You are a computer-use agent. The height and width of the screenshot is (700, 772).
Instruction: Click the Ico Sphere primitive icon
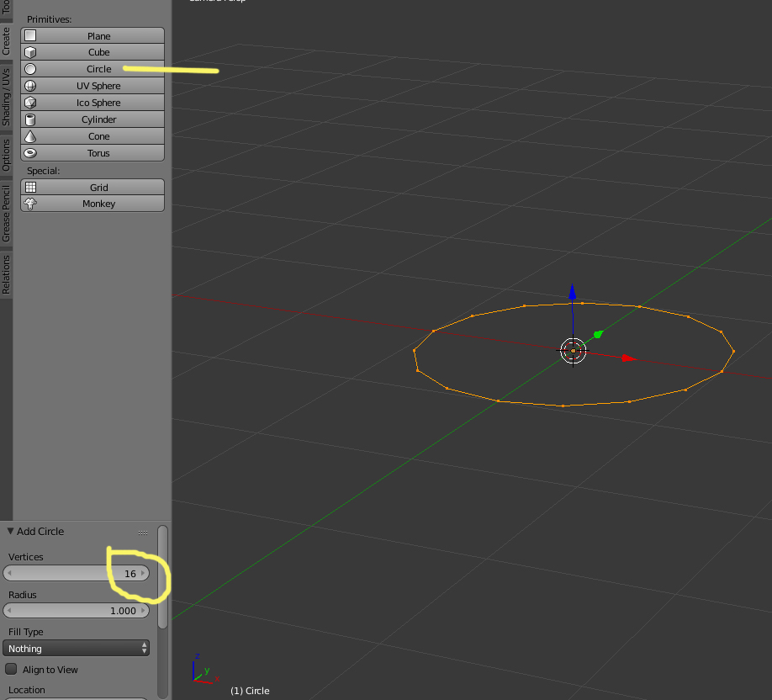pos(30,103)
